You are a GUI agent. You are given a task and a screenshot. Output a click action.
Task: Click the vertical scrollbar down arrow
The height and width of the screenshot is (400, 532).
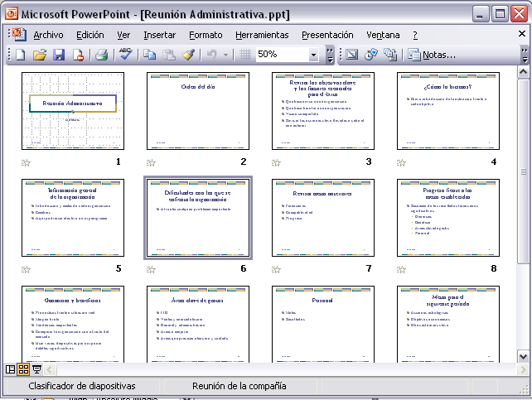point(523,356)
